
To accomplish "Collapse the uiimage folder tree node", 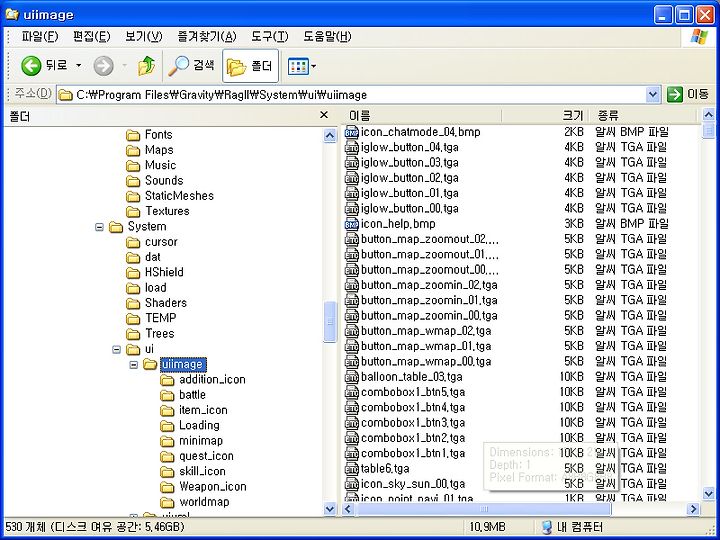I will click(x=134, y=365).
